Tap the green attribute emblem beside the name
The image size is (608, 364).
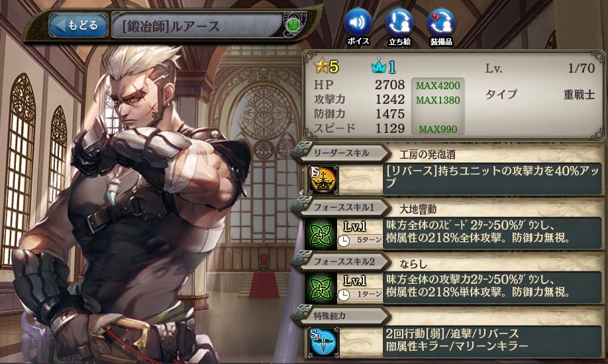[x=292, y=25]
